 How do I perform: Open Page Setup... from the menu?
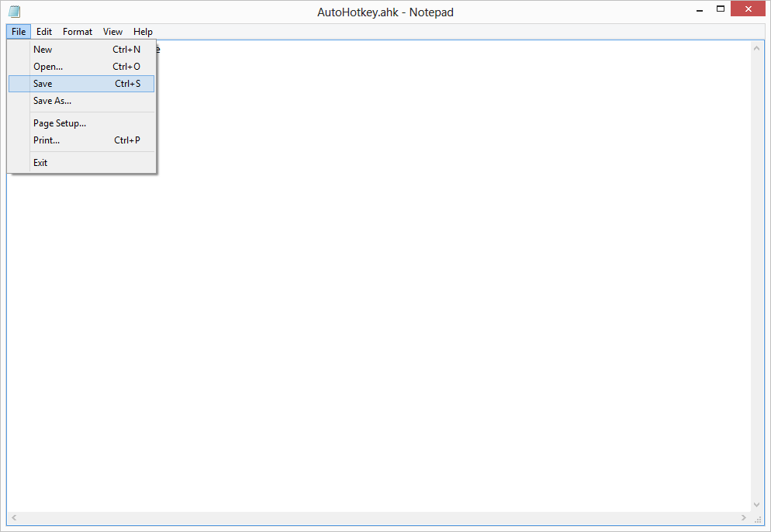[81, 123]
